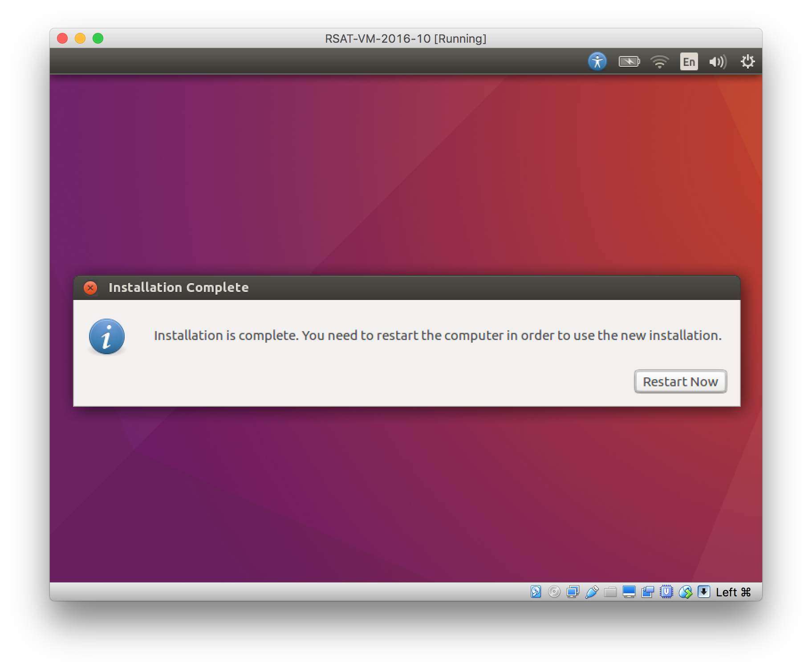Open the accessibility indicator menu
This screenshot has width=812, height=672.
597,61
